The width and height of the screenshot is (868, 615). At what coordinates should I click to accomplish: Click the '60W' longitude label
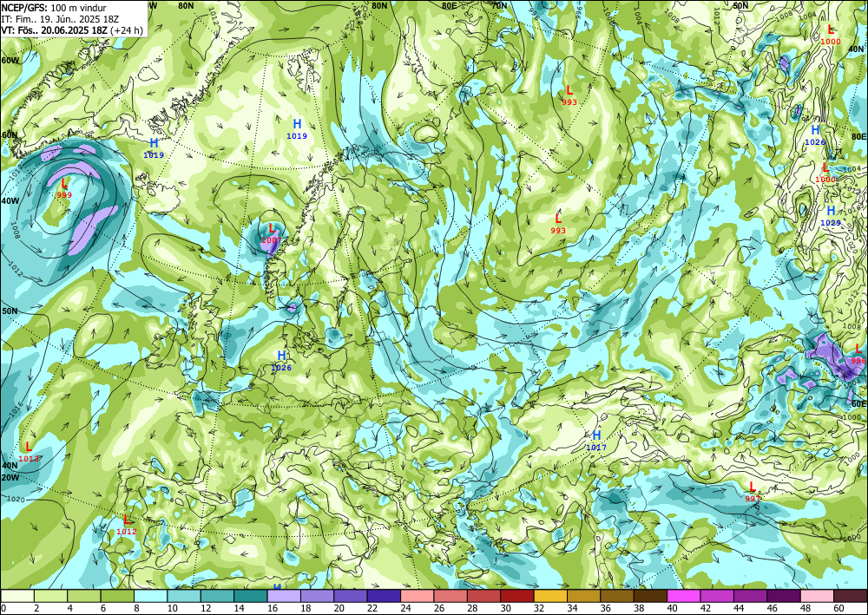click(10, 60)
